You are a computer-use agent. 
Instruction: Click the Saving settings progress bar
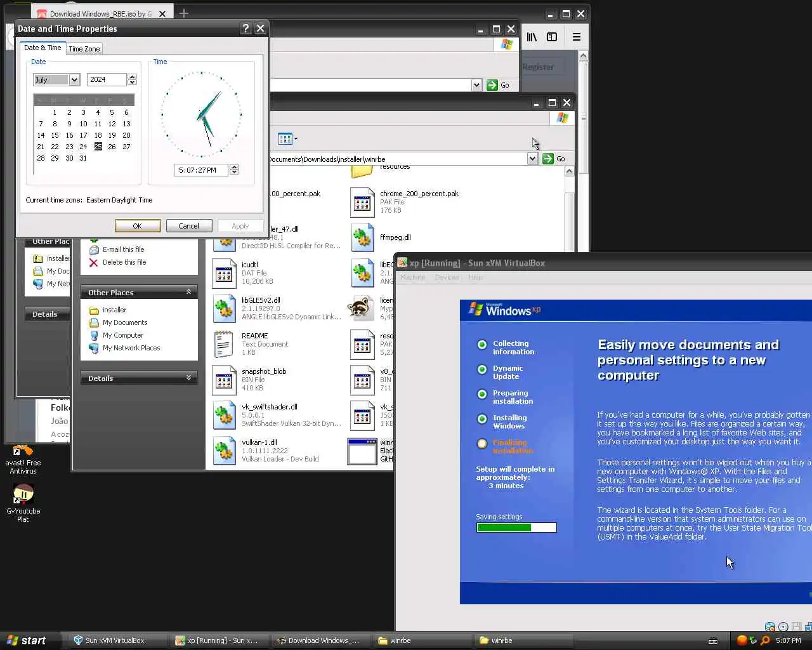[516, 527]
